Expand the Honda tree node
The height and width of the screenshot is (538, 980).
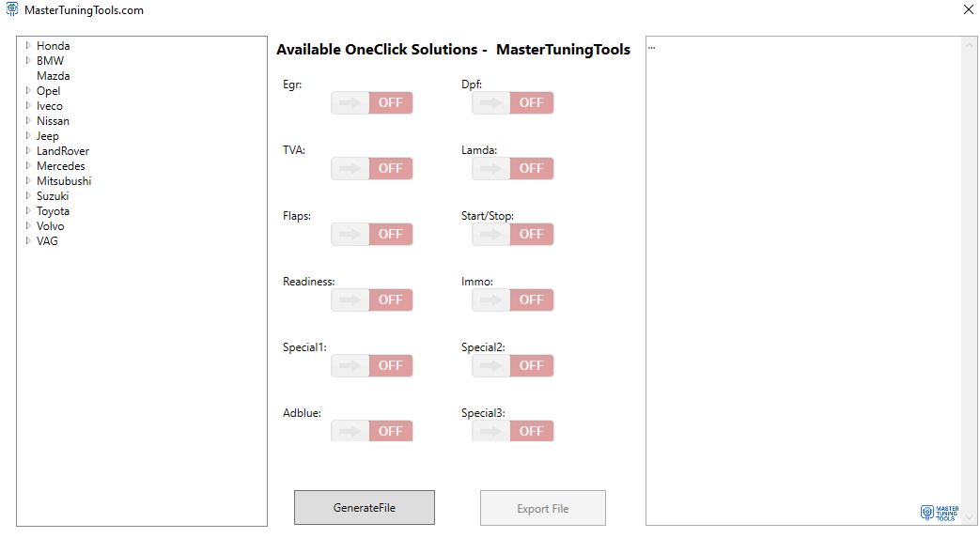(28, 45)
